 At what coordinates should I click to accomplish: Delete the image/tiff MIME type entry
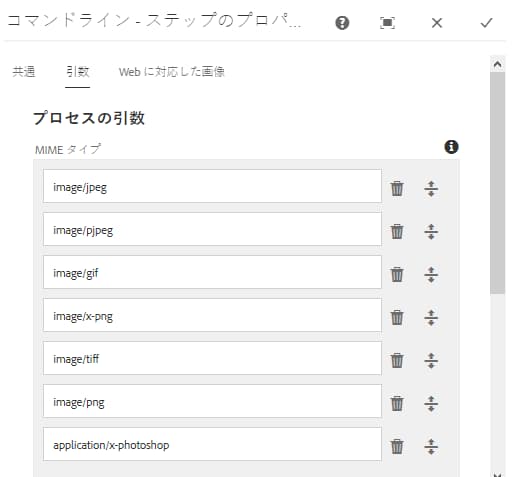[397, 361]
